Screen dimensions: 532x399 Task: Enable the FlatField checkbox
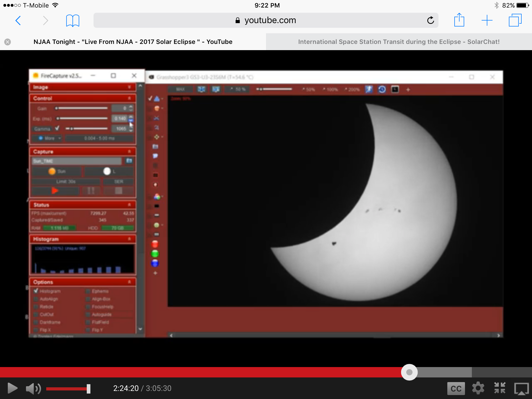[x=88, y=322]
